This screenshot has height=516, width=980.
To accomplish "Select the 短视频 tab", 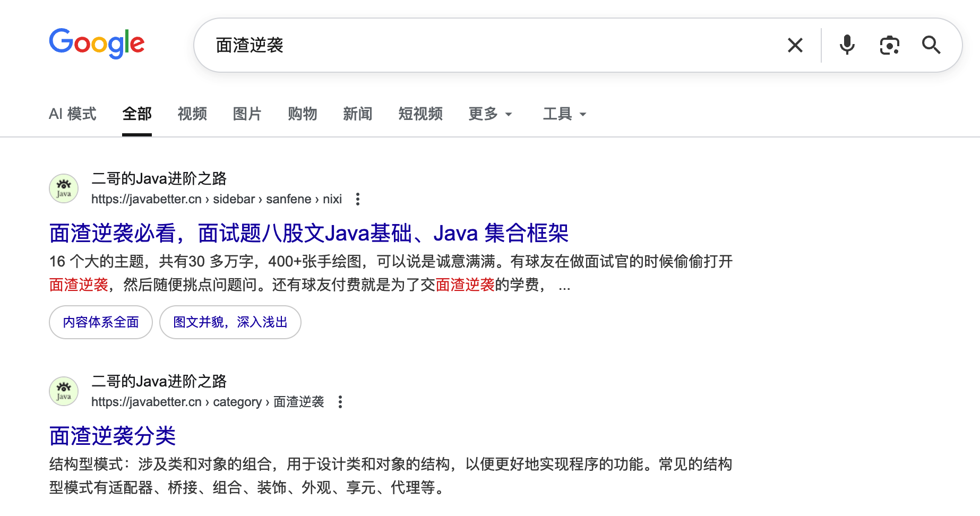I will pyautogui.click(x=420, y=114).
